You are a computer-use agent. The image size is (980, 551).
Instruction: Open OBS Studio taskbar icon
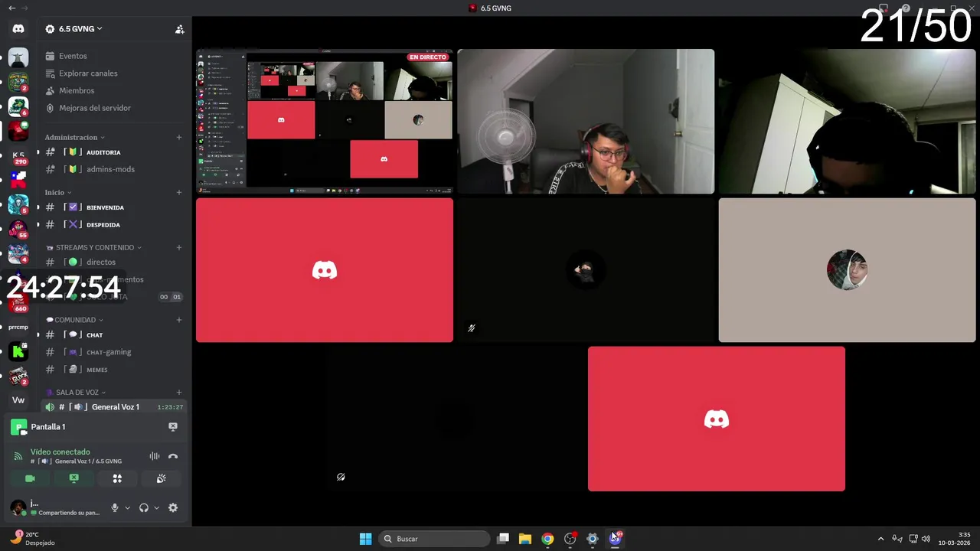[x=570, y=539]
